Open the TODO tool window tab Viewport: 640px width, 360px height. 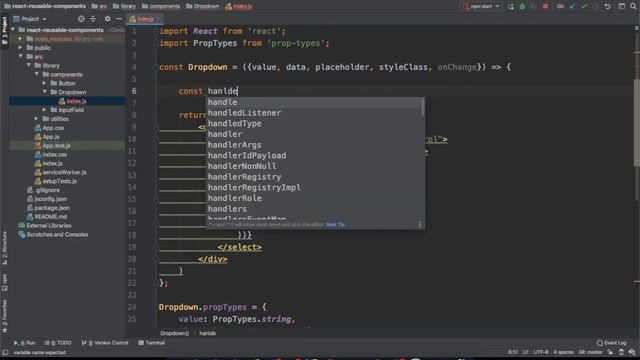pyautogui.click(x=58, y=343)
